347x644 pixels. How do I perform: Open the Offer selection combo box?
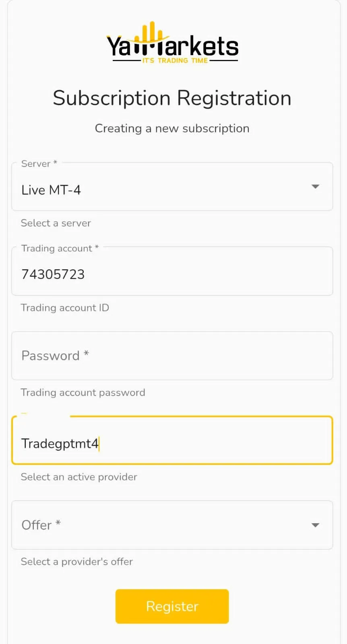point(161,525)
